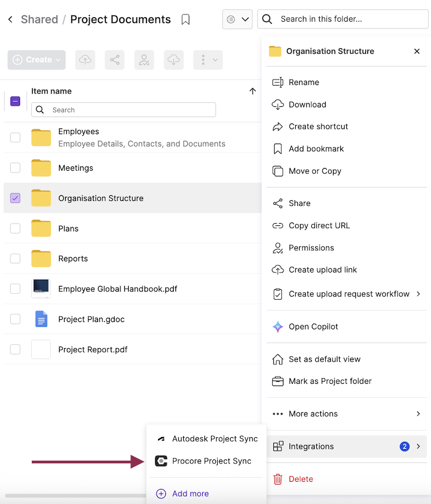Click the bookmark icon beside Project Documents
Screen dimensions: 431x504
186,20
